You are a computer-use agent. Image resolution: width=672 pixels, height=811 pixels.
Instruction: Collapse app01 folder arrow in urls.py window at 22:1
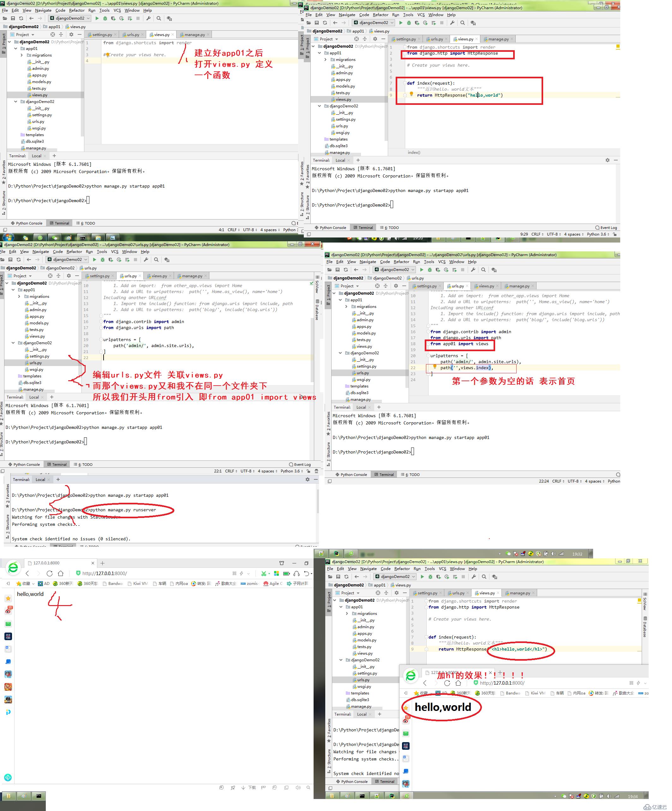tap(13, 290)
